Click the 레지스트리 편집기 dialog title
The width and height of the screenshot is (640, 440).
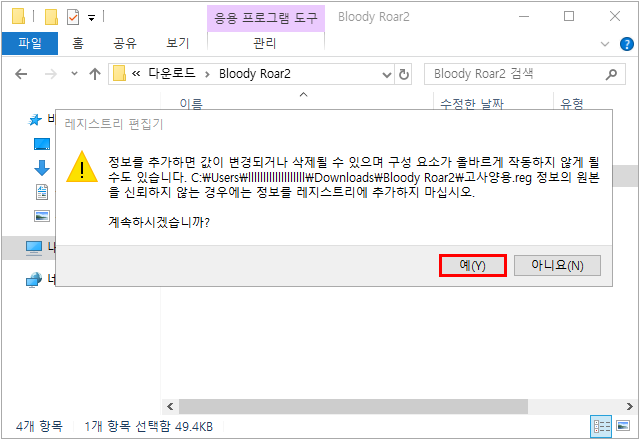coord(114,124)
